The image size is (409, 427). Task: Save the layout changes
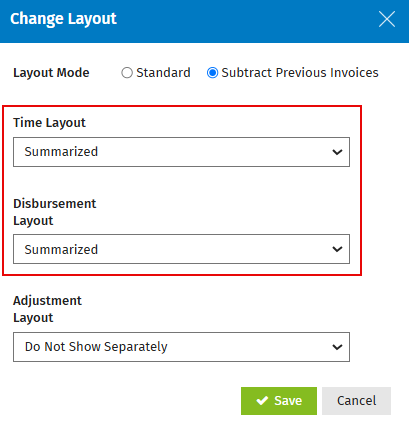coord(279,401)
